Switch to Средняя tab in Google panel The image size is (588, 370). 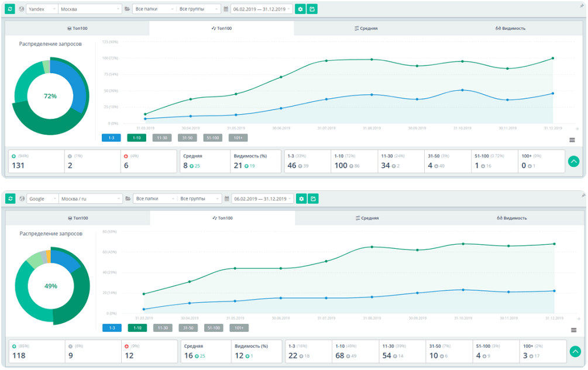367,218
